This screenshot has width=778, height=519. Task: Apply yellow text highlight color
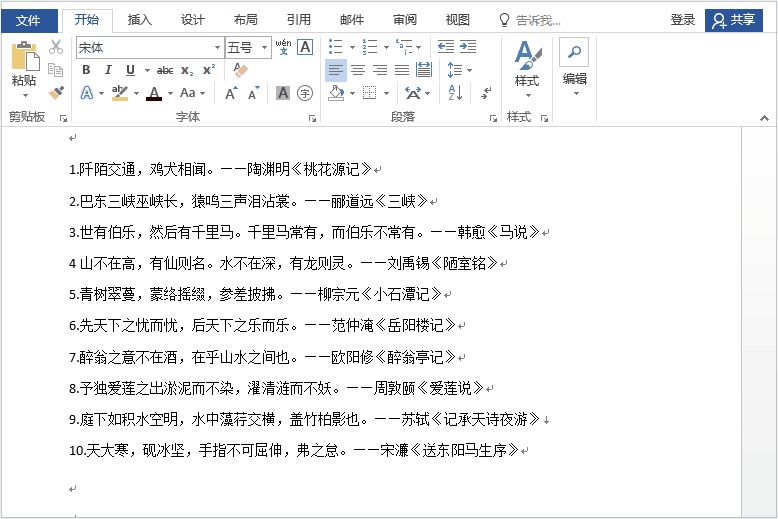(x=120, y=93)
